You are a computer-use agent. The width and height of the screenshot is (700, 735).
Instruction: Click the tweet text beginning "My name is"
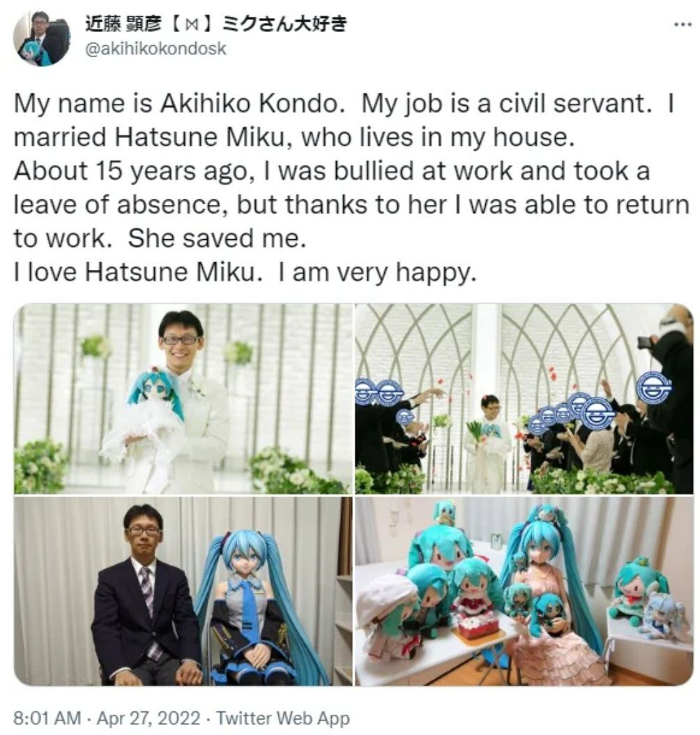pos(351,188)
